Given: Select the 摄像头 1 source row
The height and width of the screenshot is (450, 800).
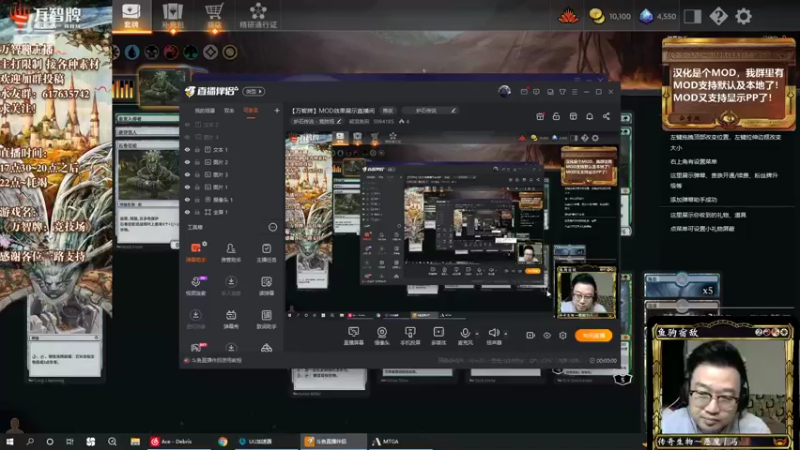Looking at the screenshot, I should click(232, 199).
